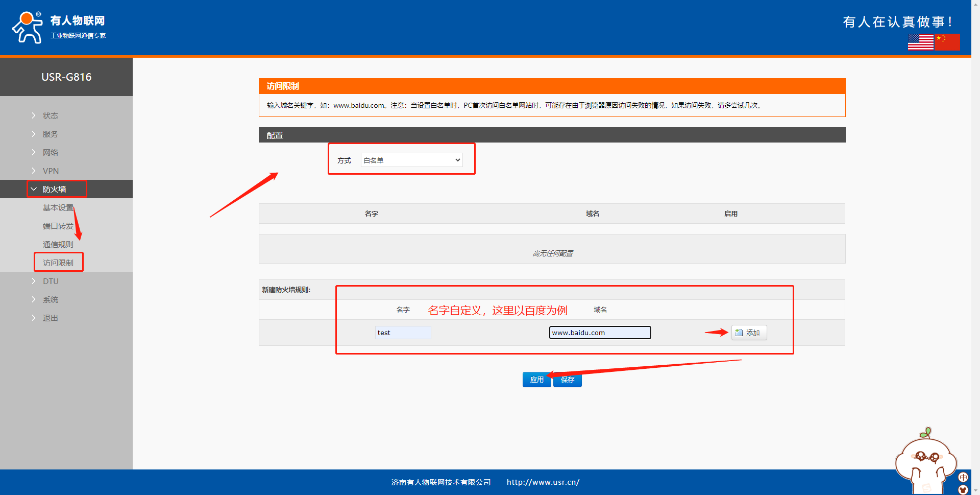Open the 方式 whitelist dropdown
The image size is (980, 495).
click(x=411, y=160)
